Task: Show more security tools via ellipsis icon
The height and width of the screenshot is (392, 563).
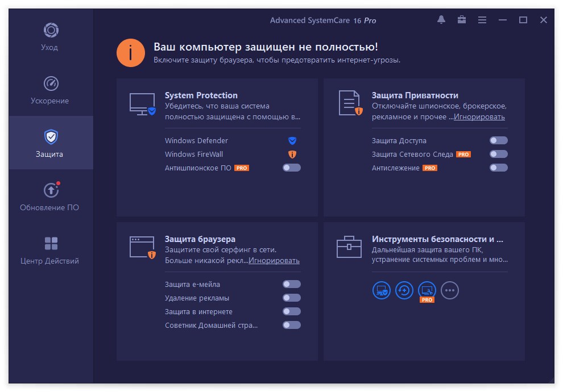Action: [450, 290]
